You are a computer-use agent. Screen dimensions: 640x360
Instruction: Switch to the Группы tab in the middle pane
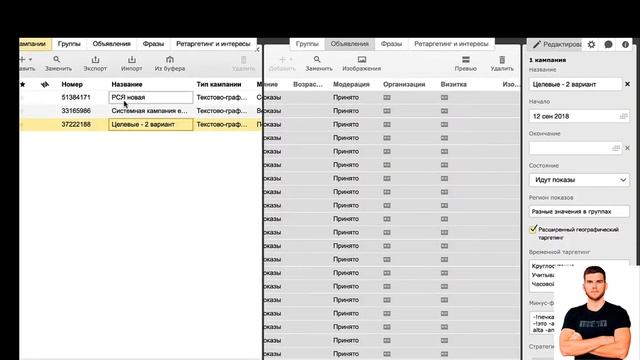click(307, 44)
